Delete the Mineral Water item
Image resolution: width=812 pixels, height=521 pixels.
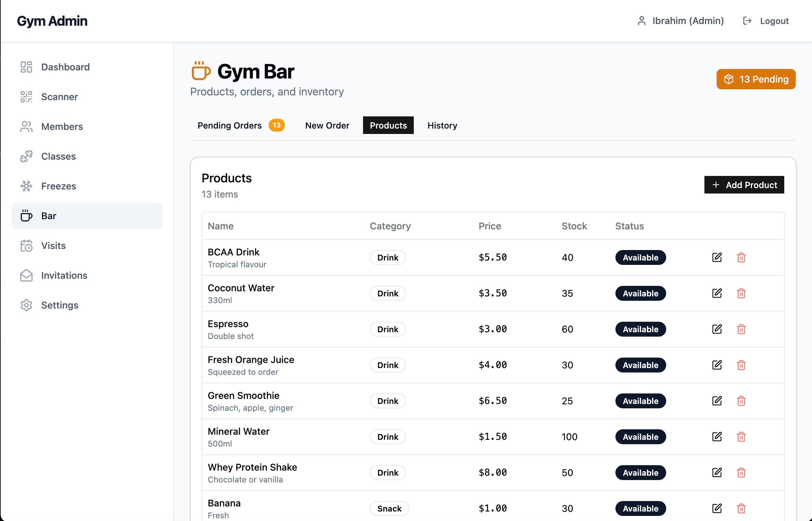tap(741, 437)
